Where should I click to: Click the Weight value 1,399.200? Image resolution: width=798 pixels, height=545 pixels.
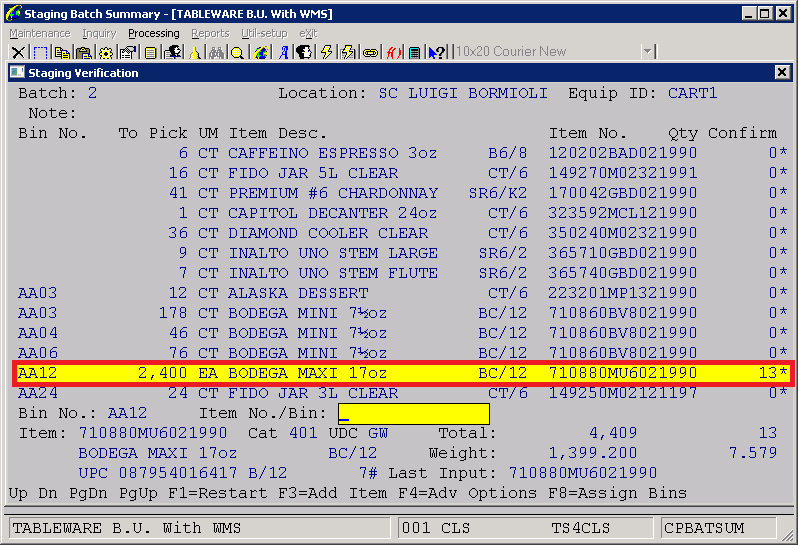(x=593, y=453)
